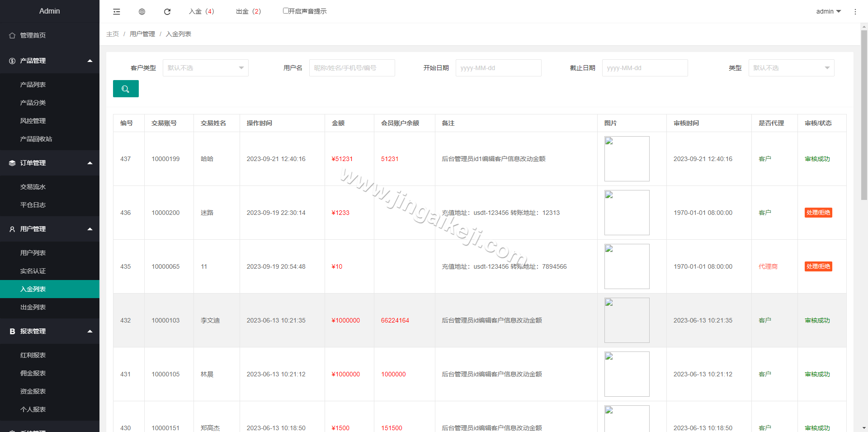Screen dimensions: 868x432
Task: Open the language globe icon
Action: (x=142, y=11)
